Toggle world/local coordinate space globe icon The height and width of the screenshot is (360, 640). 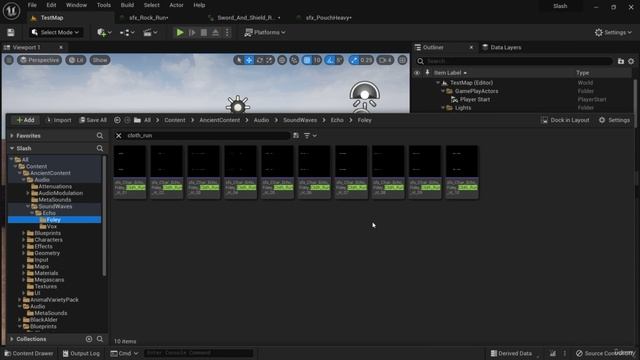pos(282,60)
